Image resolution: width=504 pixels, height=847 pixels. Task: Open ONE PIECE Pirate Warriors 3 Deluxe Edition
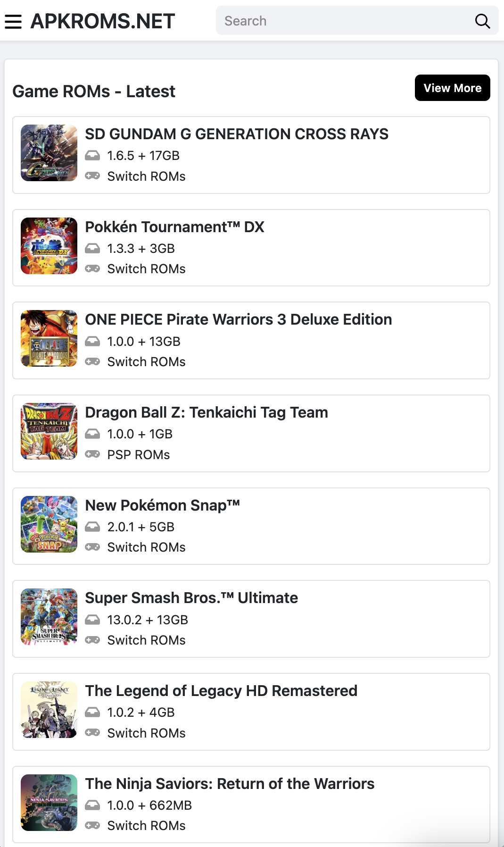pos(239,319)
